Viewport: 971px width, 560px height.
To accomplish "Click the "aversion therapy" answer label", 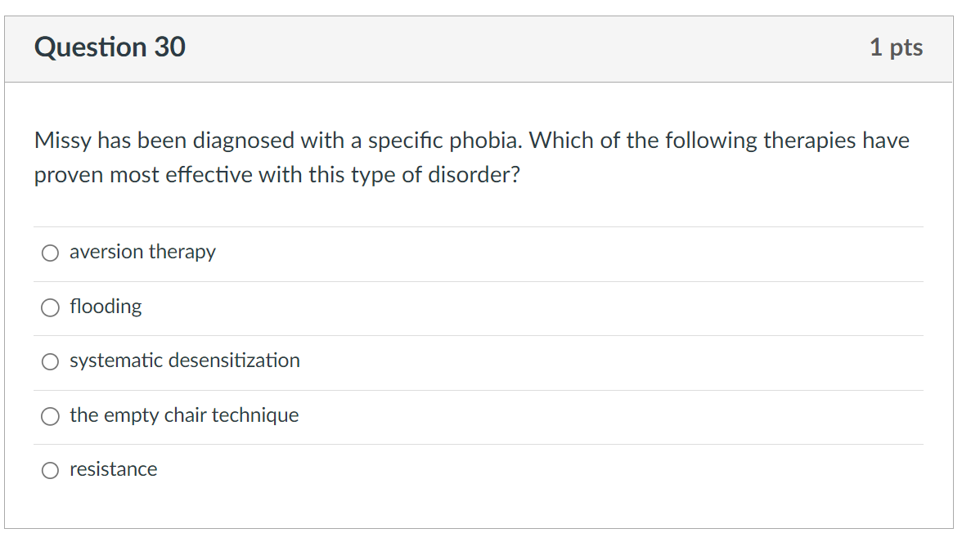I will coord(142,252).
